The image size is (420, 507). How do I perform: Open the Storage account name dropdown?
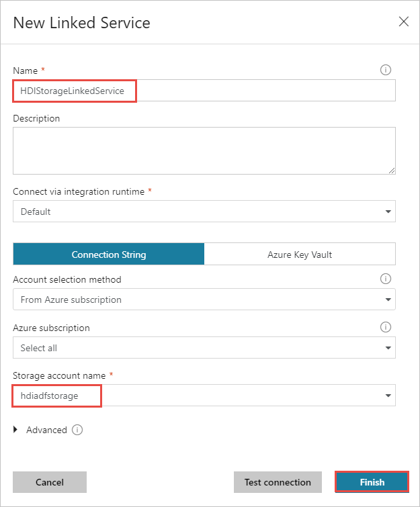(x=204, y=396)
